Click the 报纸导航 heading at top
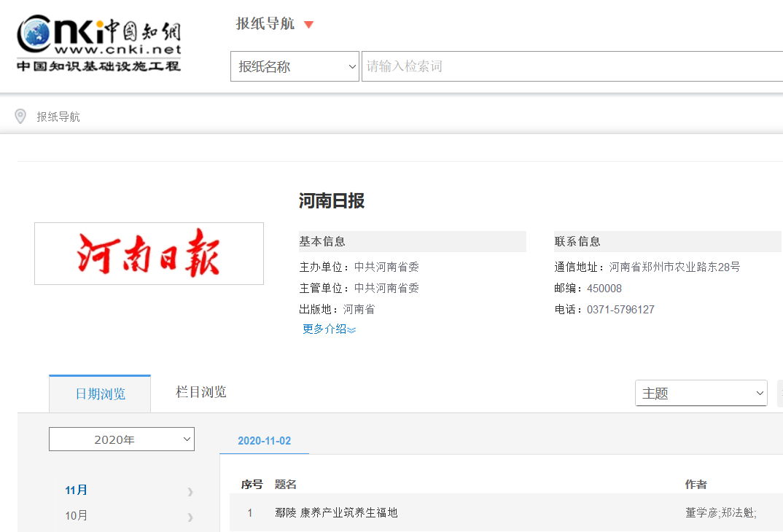The width and height of the screenshot is (783, 532). click(x=265, y=23)
